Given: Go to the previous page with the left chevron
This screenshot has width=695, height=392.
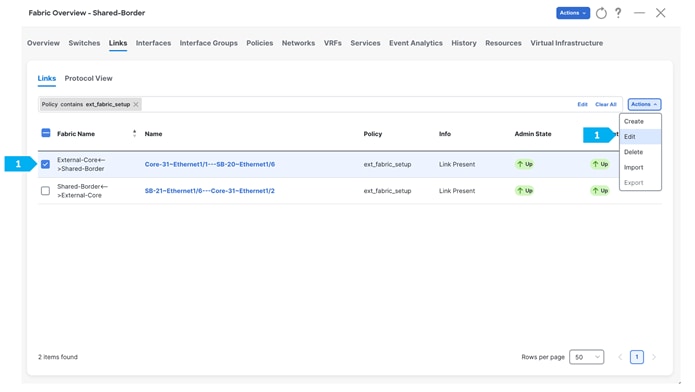Looking at the screenshot, I should coord(620,357).
